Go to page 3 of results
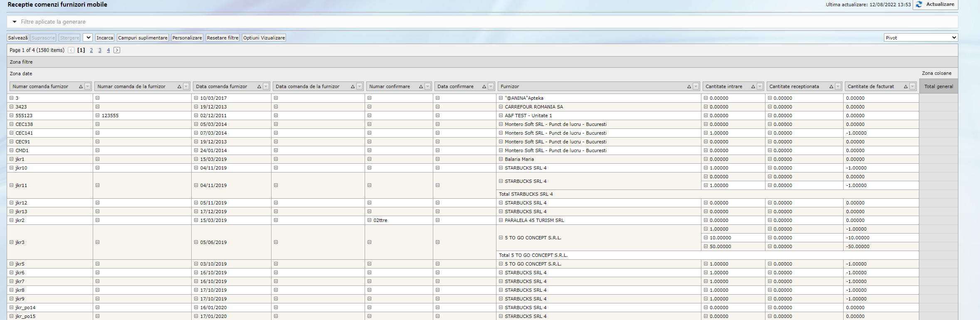 pos(100,50)
